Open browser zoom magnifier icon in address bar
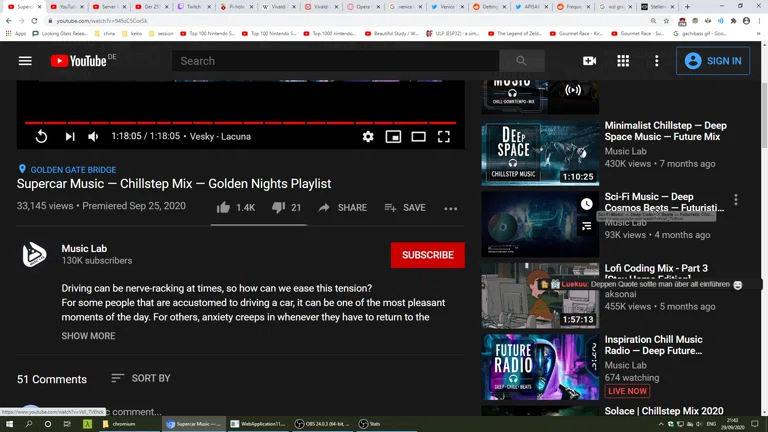The image size is (768, 432). pos(653,21)
